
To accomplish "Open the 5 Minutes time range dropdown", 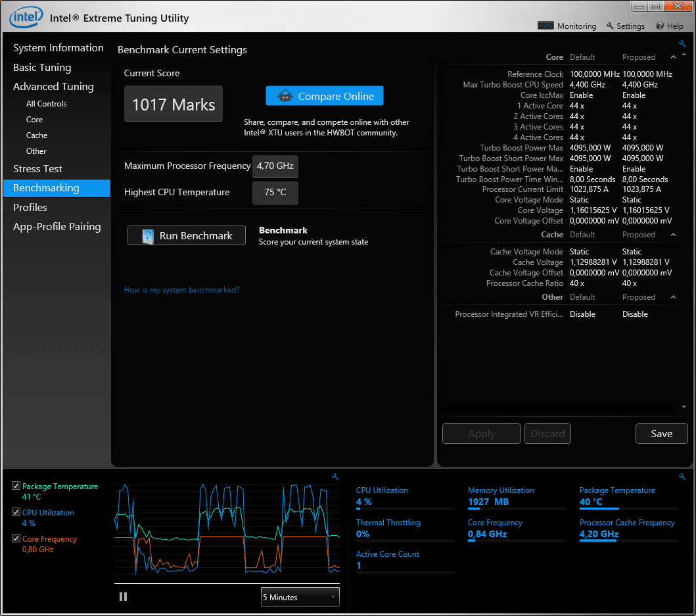I will (x=300, y=597).
